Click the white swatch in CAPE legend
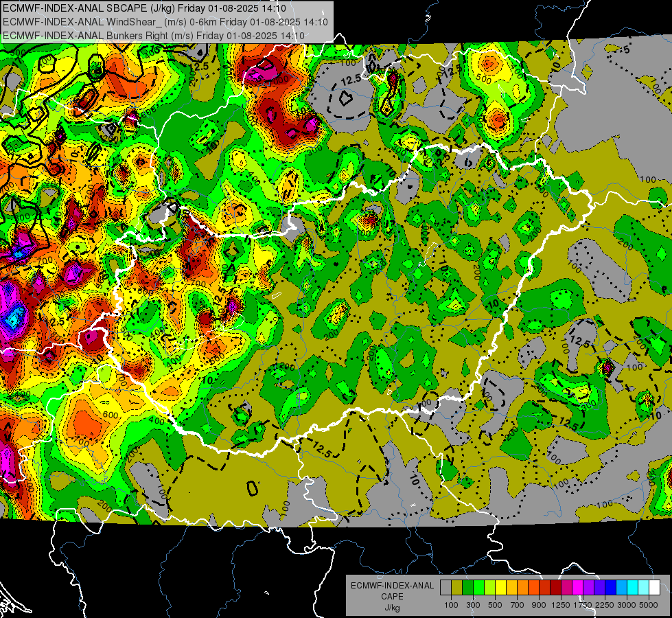Image resolution: width=672 pixels, height=618 pixels. (655, 588)
